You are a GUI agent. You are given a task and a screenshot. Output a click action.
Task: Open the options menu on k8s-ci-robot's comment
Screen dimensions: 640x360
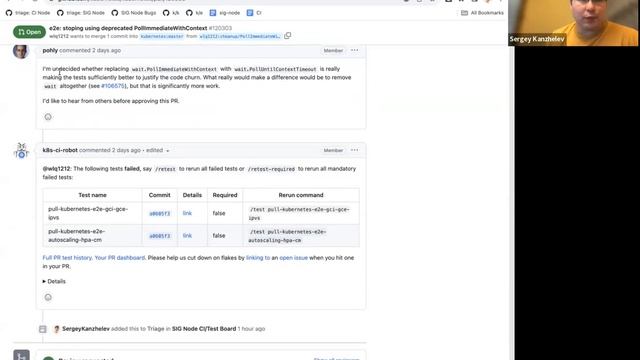click(354, 150)
